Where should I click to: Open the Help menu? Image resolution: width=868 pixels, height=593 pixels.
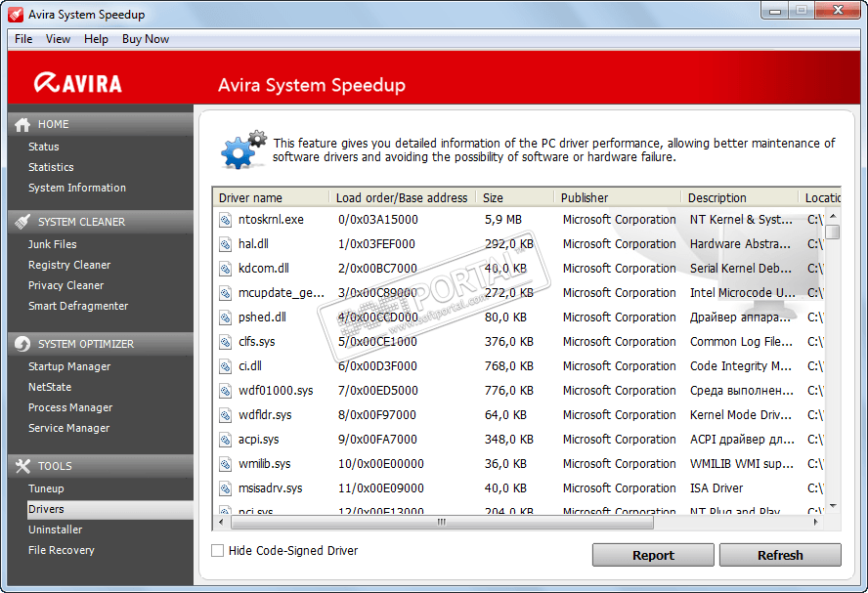tap(96, 39)
